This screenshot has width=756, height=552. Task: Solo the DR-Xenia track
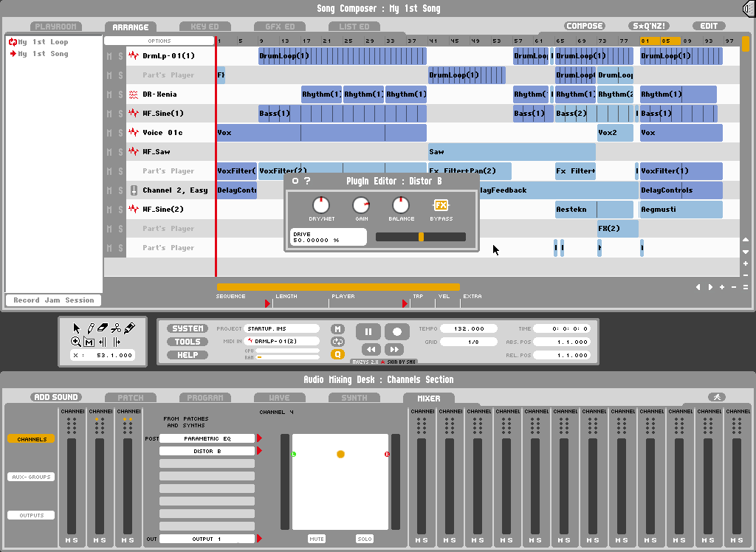click(120, 94)
